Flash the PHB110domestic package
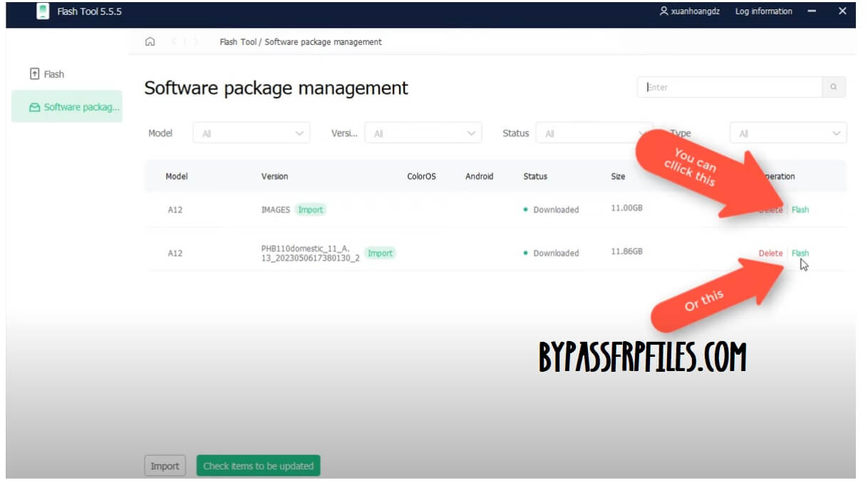The height and width of the screenshot is (485, 868). (800, 253)
